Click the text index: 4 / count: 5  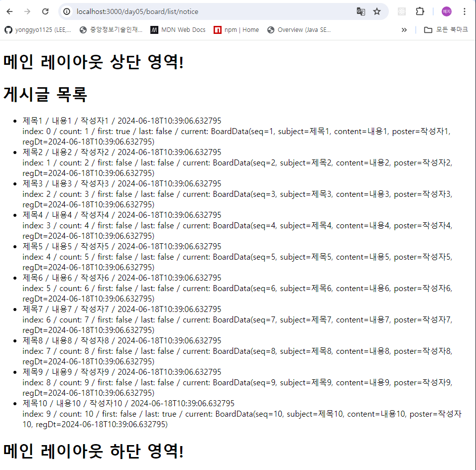click(56, 257)
